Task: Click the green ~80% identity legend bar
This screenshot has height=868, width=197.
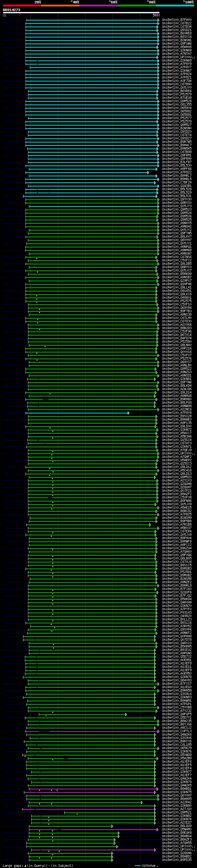Action: (x=137, y=6)
